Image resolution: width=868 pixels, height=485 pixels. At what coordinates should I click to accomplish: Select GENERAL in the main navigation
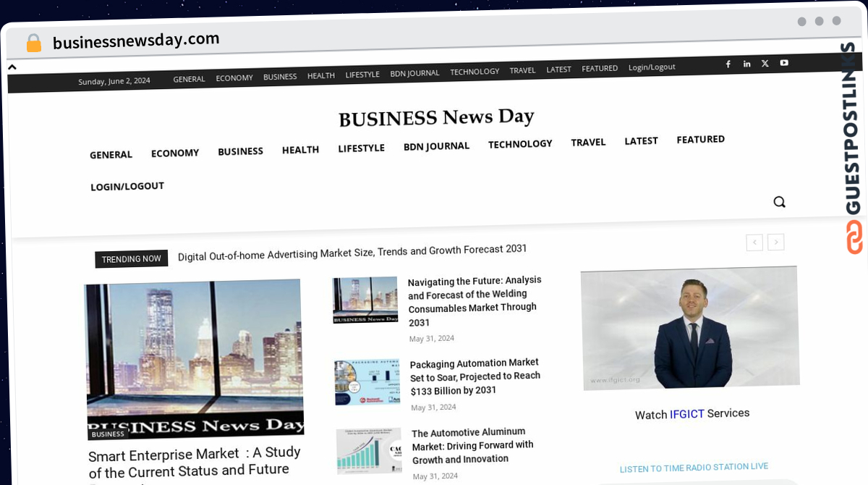coord(111,155)
